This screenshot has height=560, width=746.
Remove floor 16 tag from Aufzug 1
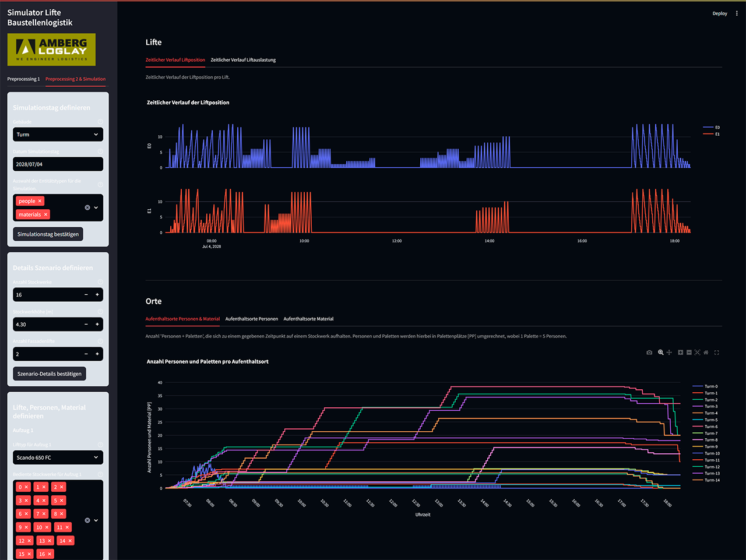tap(50, 554)
